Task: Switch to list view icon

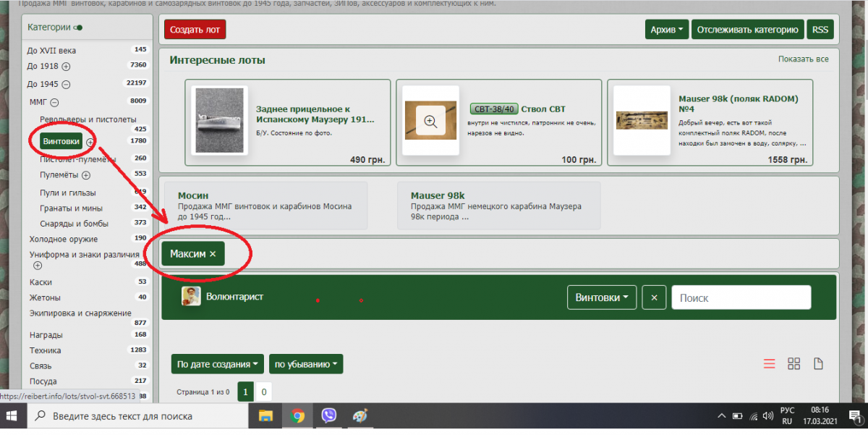Action: click(x=770, y=363)
